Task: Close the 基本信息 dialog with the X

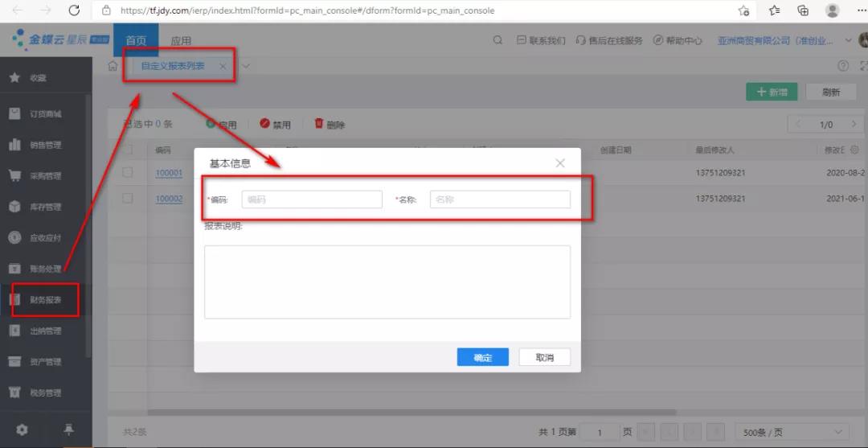Action: (x=560, y=163)
